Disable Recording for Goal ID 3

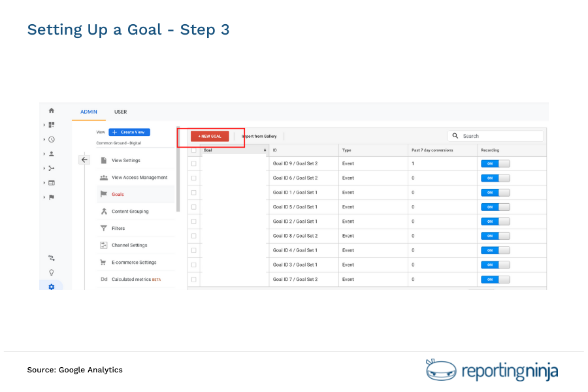point(495,265)
